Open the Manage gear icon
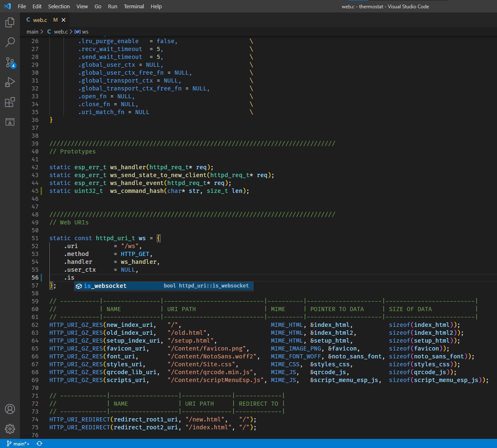 pyautogui.click(x=10, y=429)
